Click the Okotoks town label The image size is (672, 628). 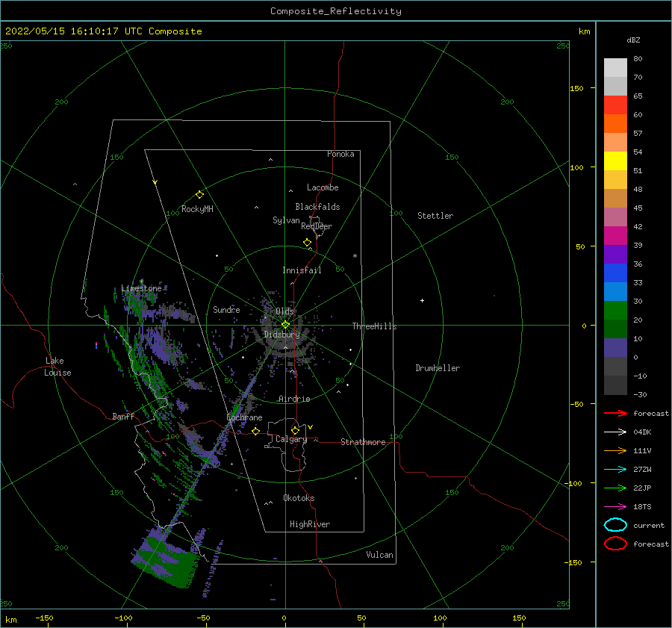pyautogui.click(x=299, y=499)
